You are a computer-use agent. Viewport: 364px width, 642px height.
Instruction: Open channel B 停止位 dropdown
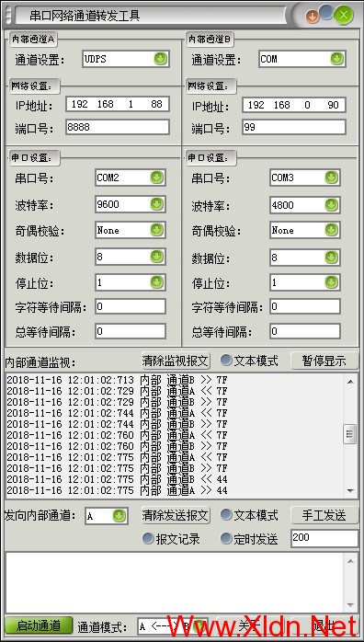pyautogui.click(x=304, y=282)
